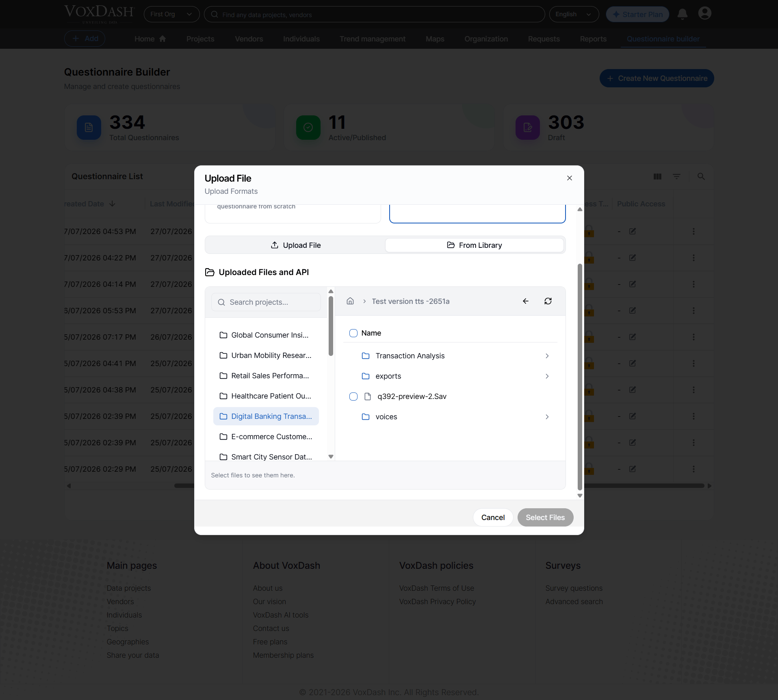Open Retail Sales Performa... project folder
The width and height of the screenshot is (778, 700).
tap(266, 376)
